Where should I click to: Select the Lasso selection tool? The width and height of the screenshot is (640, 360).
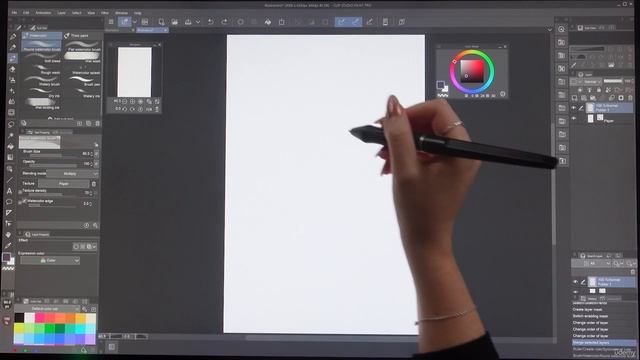pyautogui.click(x=11, y=124)
